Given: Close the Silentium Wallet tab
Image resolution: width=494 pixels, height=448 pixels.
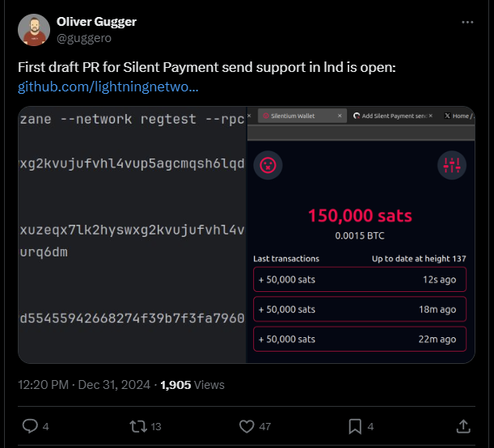Looking at the screenshot, I should pos(340,116).
